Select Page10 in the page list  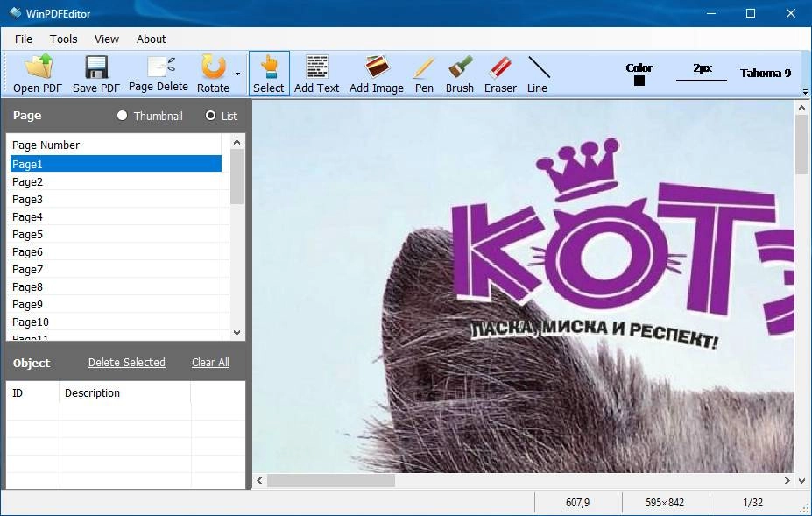pos(116,322)
